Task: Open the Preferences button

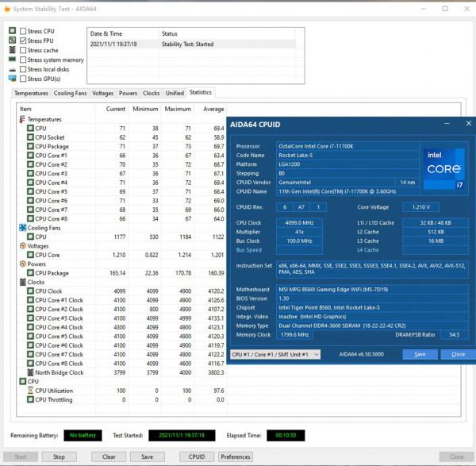Action: coord(236,456)
